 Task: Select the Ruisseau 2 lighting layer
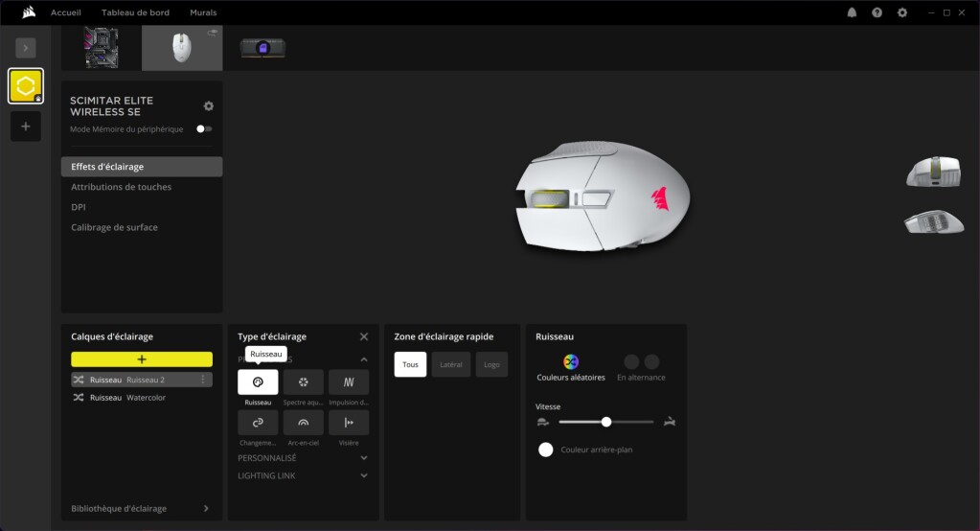tap(142, 380)
